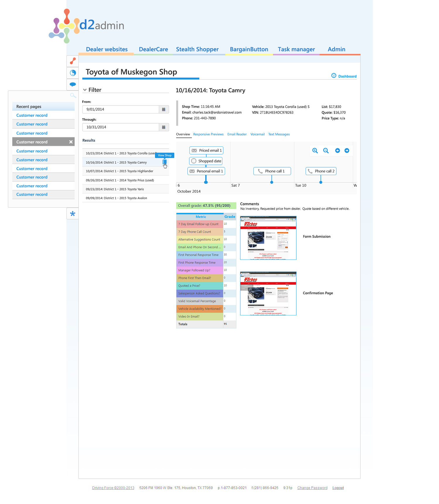Switch to the Overview tab
Screen dimensions: 439x504
183,134
